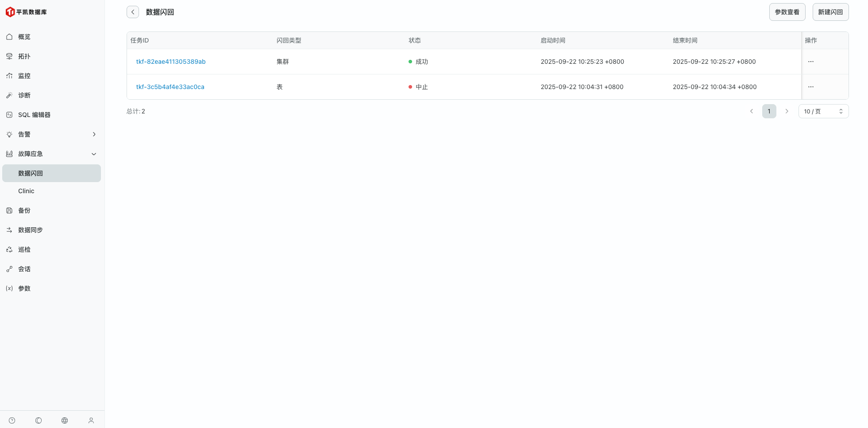868x428 pixels.
Task: Collapse the 故障应急 menu group
Action: pos(94,154)
